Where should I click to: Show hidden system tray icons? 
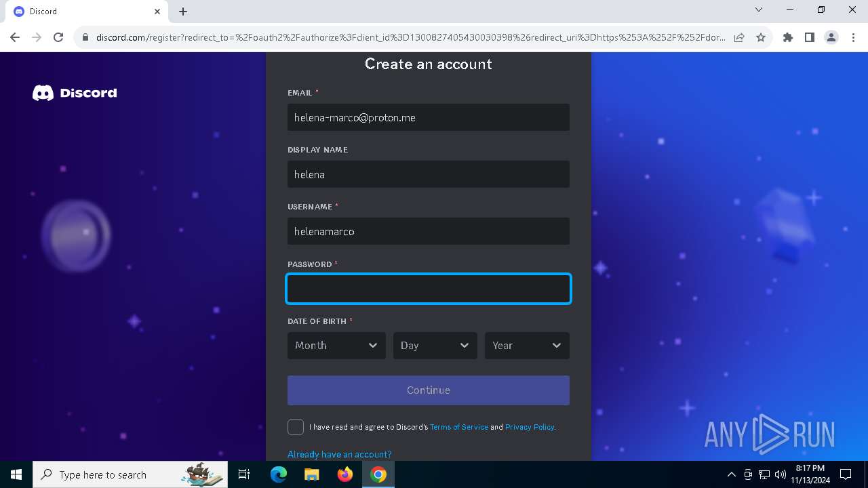(x=731, y=474)
